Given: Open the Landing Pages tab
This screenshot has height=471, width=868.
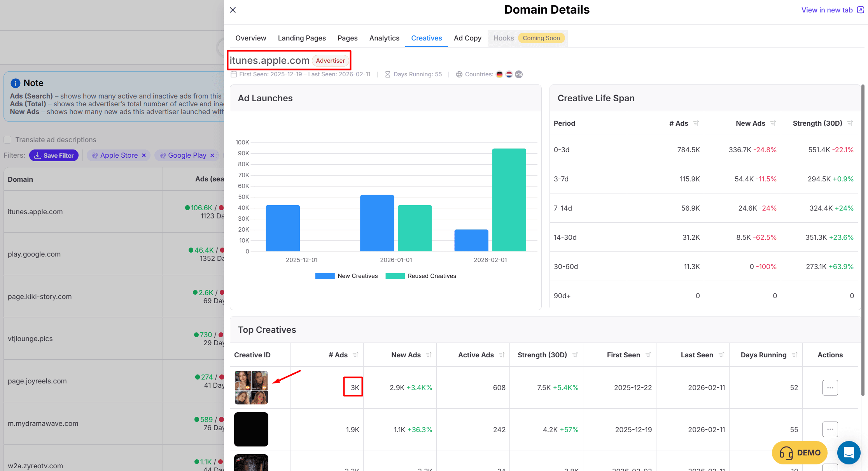Looking at the screenshot, I should tap(302, 38).
